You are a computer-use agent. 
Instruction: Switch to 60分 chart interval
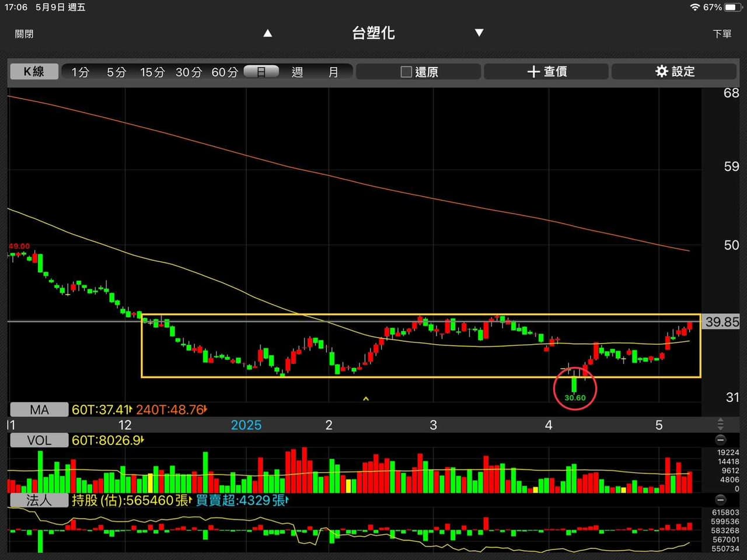tap(225, 72)
